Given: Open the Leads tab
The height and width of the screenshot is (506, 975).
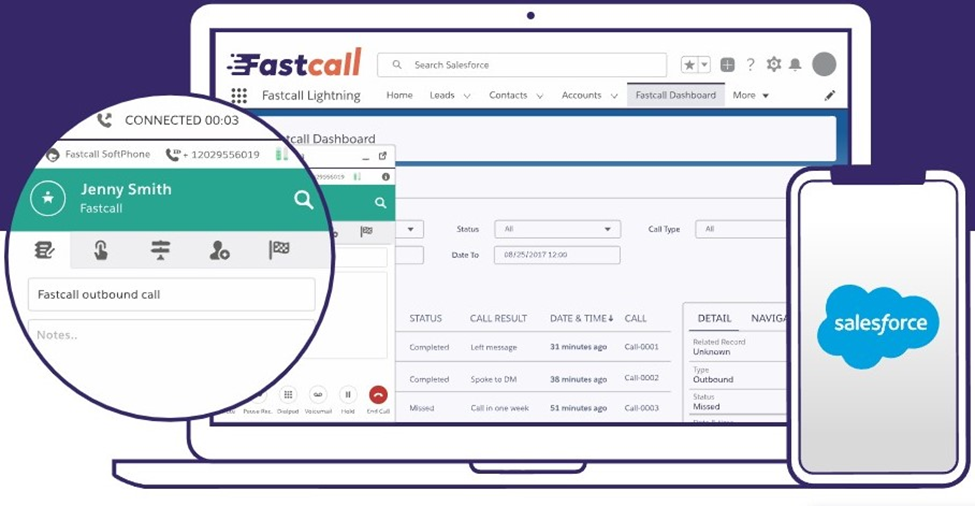Looking at the screenshot, I should click(x=442, y=95).
